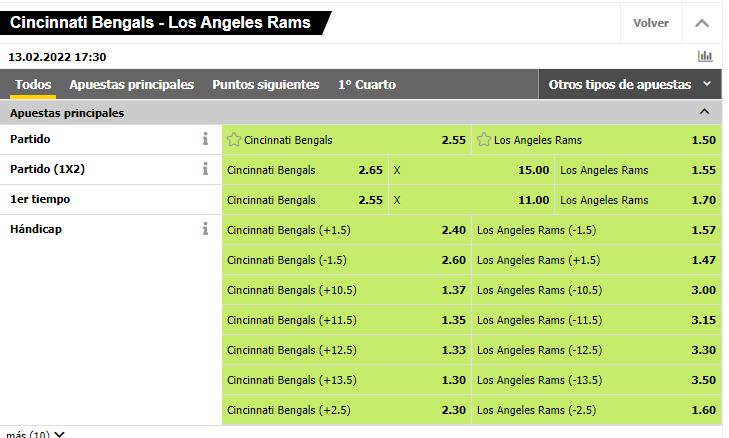Click the match title Cincinnati Bengals - Los Angeles Rams

point(160,22)
